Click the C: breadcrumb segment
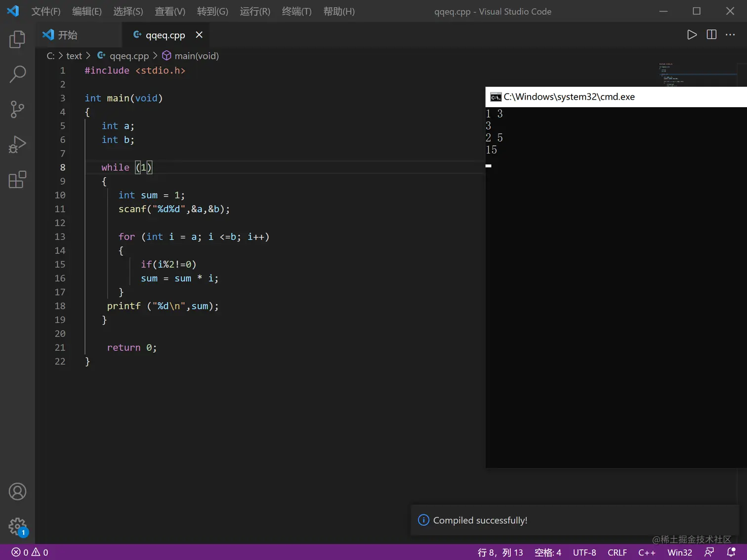This screenshot has width=747, height=560. [50, 56]
